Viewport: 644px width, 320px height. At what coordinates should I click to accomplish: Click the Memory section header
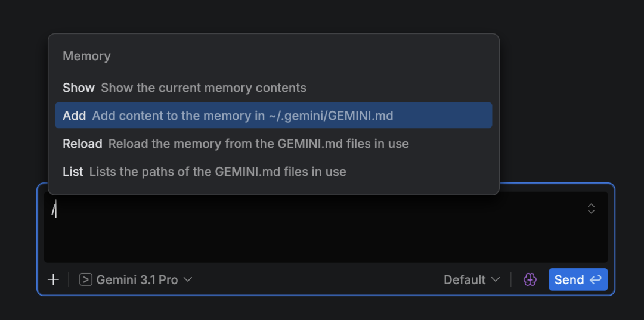click(x=86, y=56)
